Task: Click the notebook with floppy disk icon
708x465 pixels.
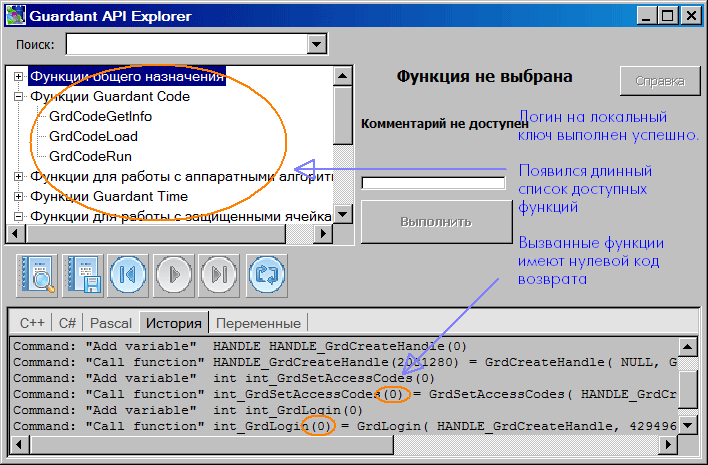Action: [x=84, y=274]
